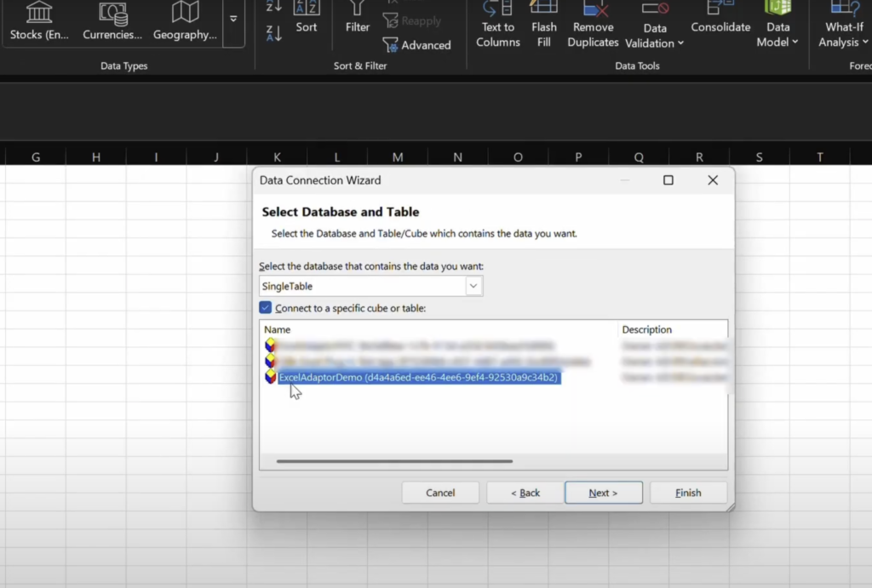Select column M header
This screenshot has width=872, height=588.
pyautogui.click(x=398, y=157)
